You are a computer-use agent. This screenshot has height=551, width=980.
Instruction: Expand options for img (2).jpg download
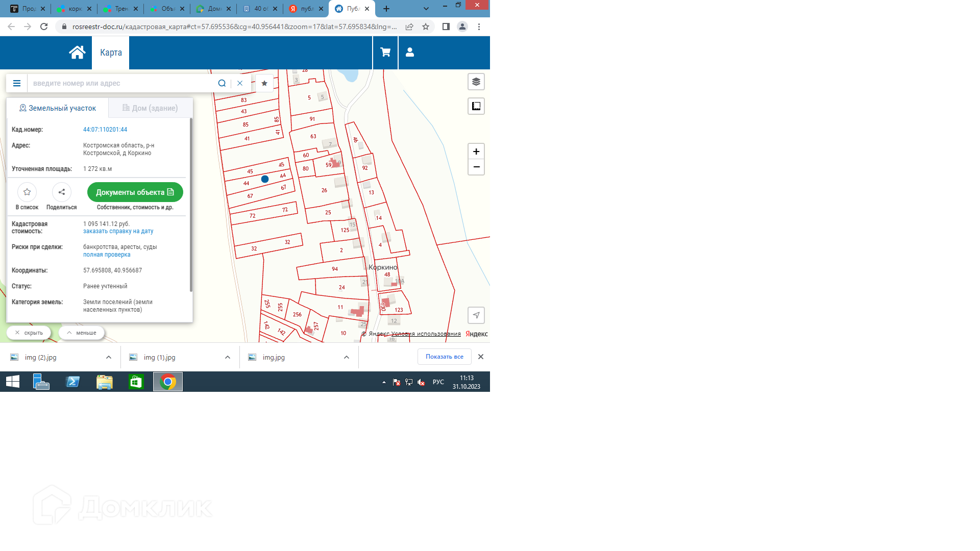coord(109,357)
